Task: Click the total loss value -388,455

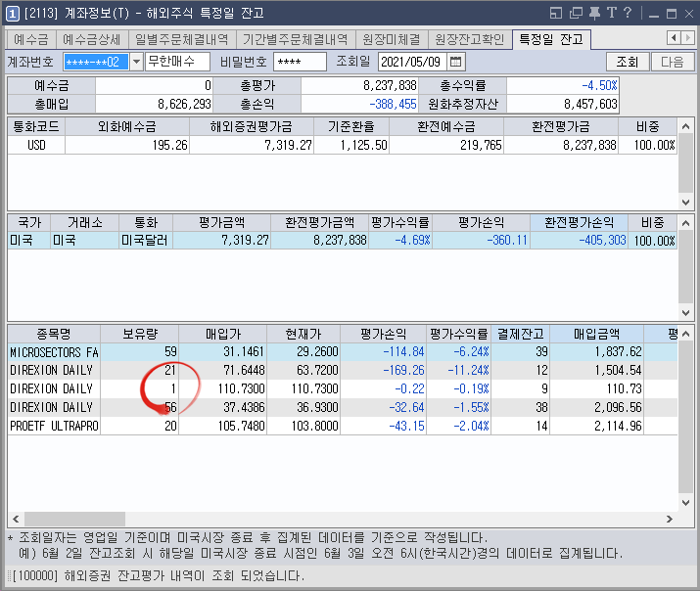Action: pos(393,104)
